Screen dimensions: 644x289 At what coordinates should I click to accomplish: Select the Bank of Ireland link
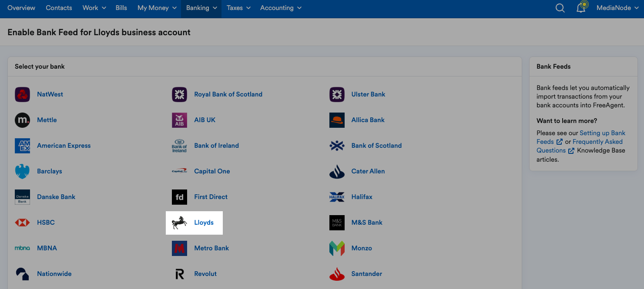tap(217, 146)
